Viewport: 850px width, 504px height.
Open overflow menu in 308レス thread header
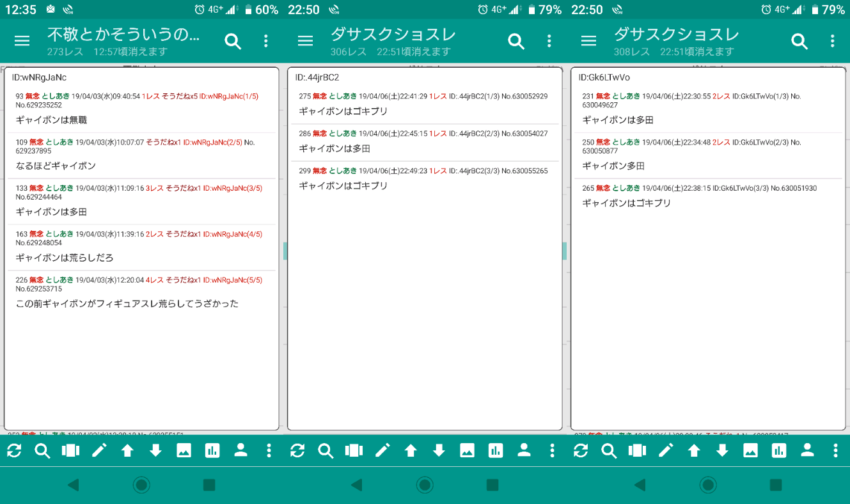pyautogui.click(x=833, y=41)
